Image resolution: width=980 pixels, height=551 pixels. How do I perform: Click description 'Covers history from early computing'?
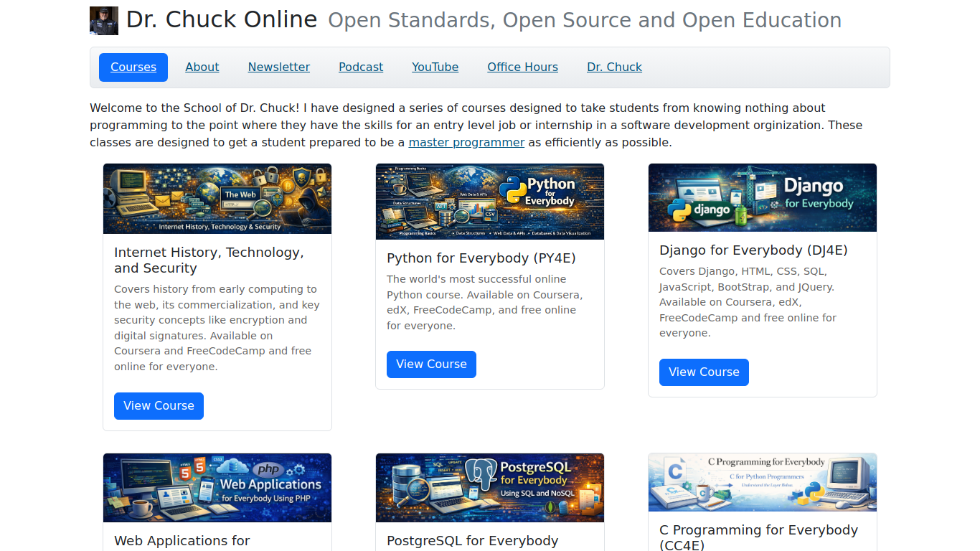click(217, 328)
